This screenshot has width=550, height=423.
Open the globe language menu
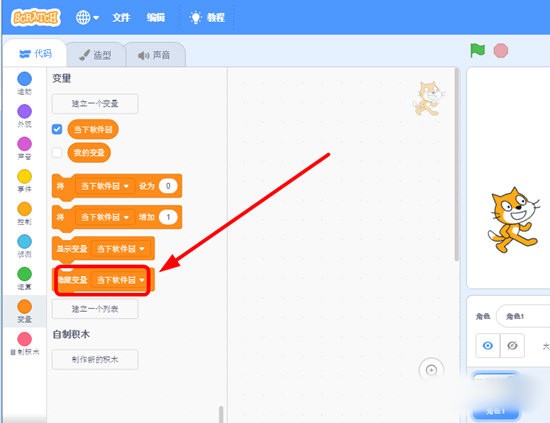coord(87,17)
